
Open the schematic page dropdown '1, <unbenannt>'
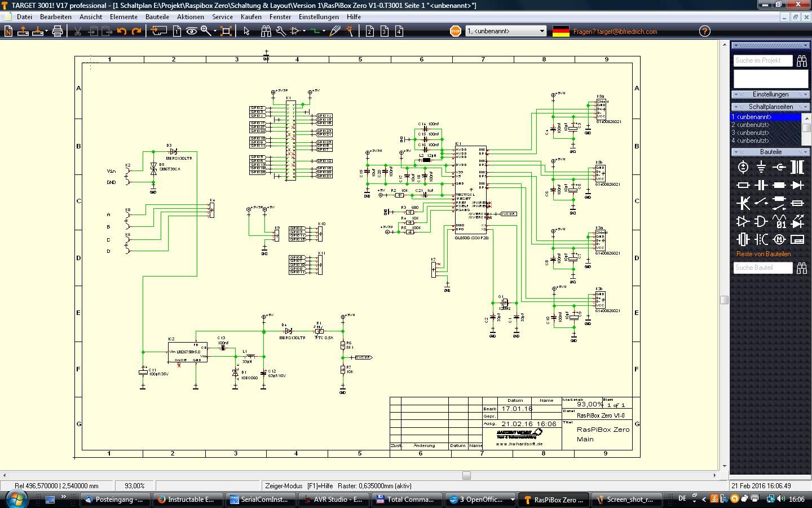click(x=506, y=31)
